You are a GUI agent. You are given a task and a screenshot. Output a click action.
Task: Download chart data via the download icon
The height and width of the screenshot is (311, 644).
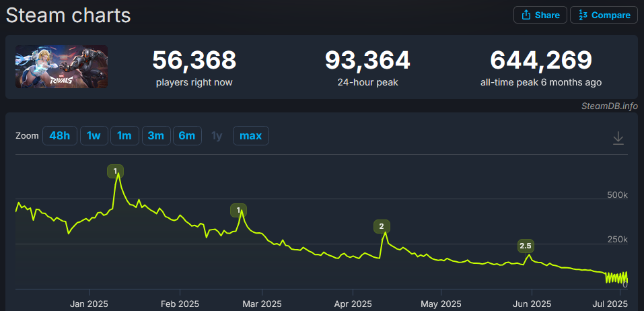(x=618, y=138)
